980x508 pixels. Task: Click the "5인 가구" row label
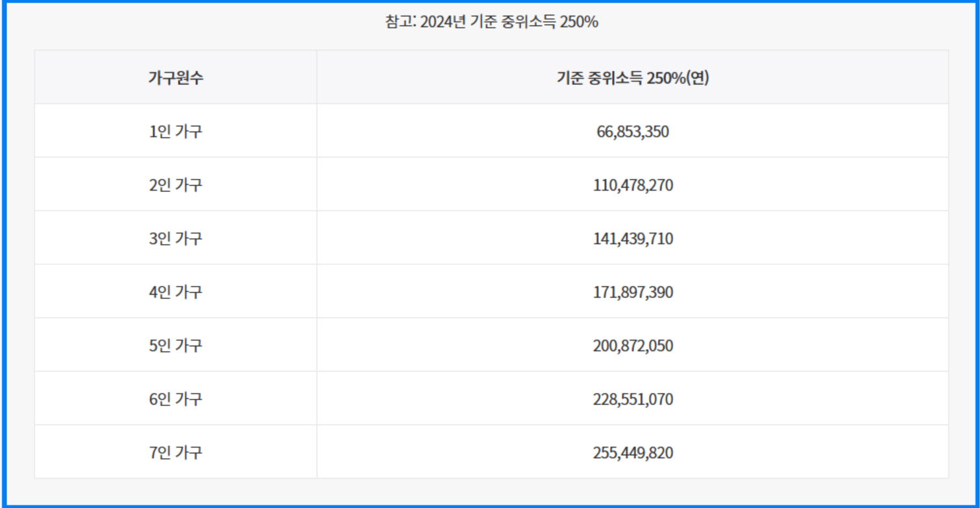point(175,345)
